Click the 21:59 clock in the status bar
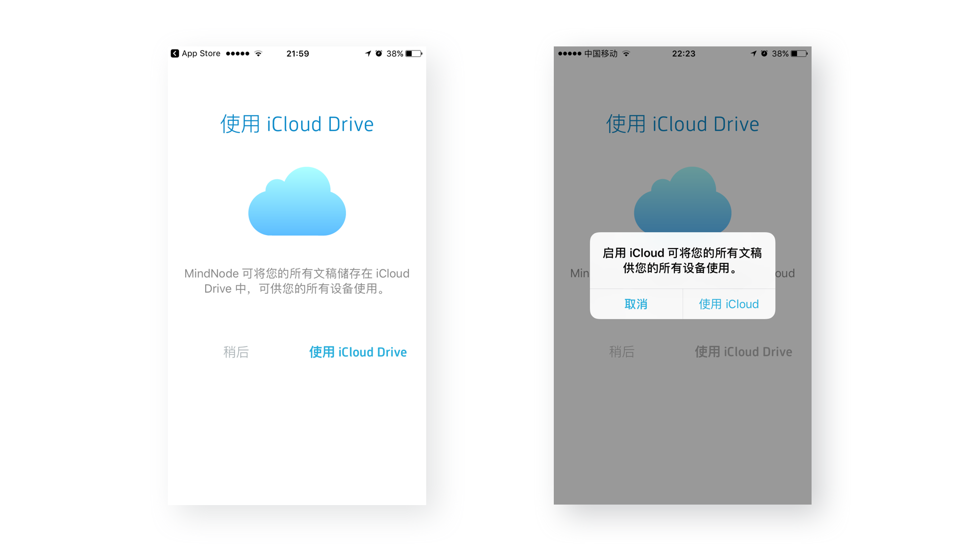The width and height of the screenshot is (980, 551). 298,54
